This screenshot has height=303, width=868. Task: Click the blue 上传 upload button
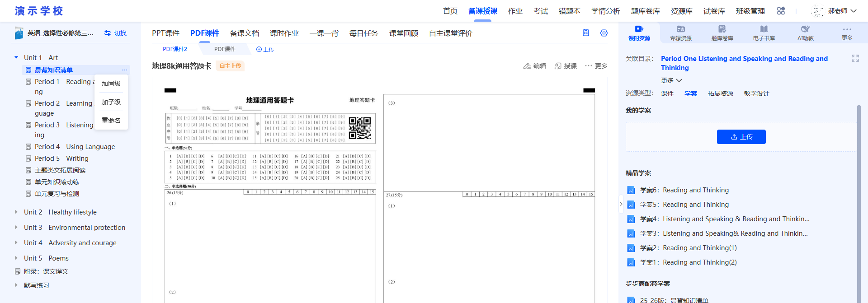pos(741,137)
